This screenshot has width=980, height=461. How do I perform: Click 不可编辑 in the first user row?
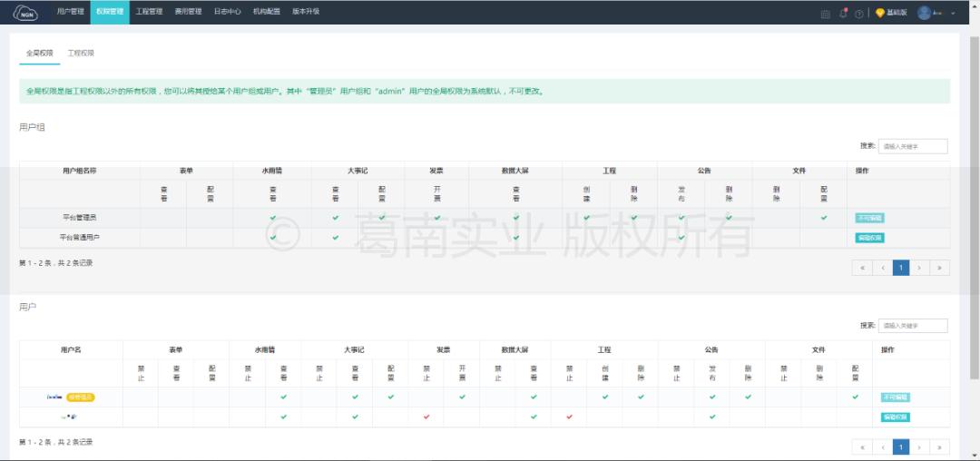tap(895, 397)
